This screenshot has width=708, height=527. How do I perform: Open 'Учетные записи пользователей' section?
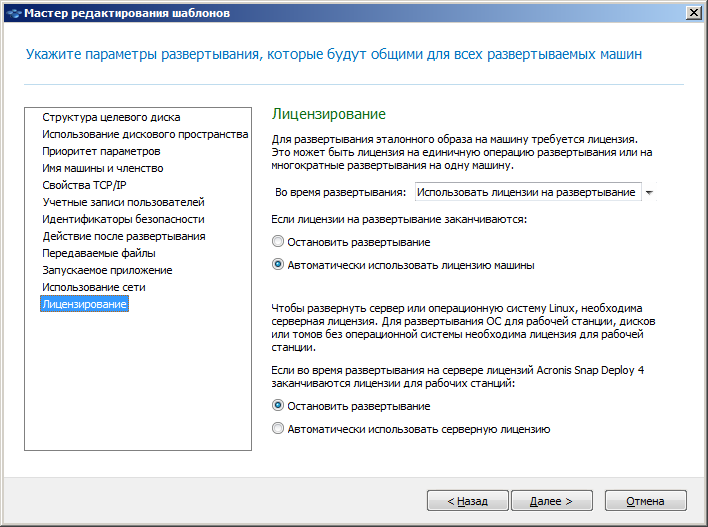[123, 202]
